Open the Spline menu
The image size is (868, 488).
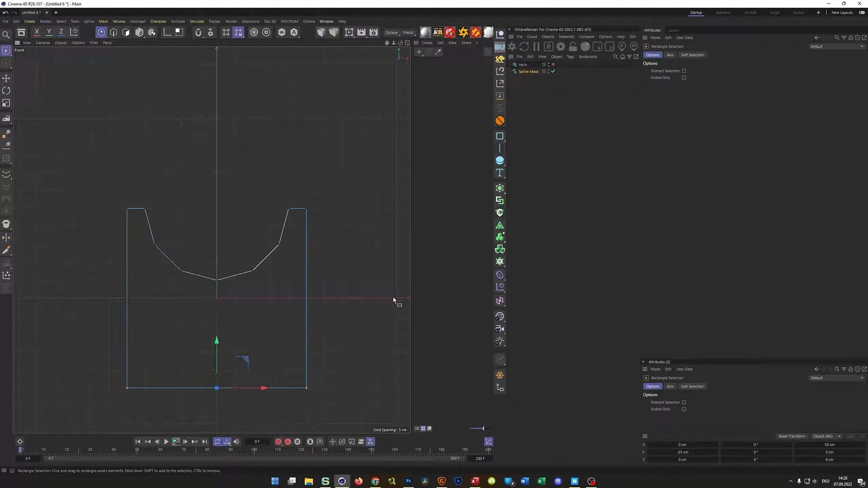tap(89, 21)
